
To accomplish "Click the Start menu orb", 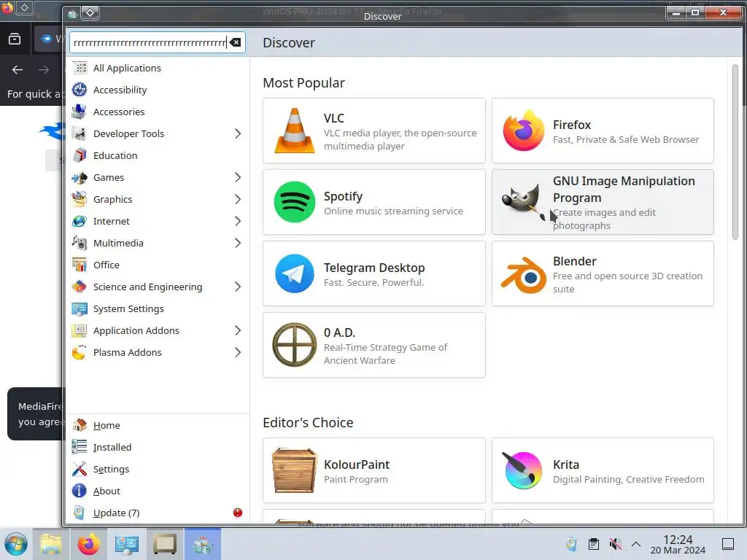I will pos(16,544).
